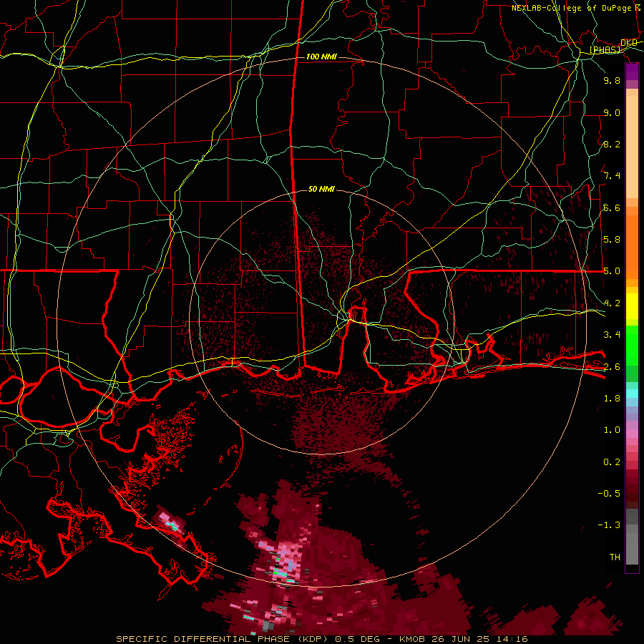Click the "-1.3" color scale value
The width and height of the screenshot is (644, 644).
[x=609, y=525]
